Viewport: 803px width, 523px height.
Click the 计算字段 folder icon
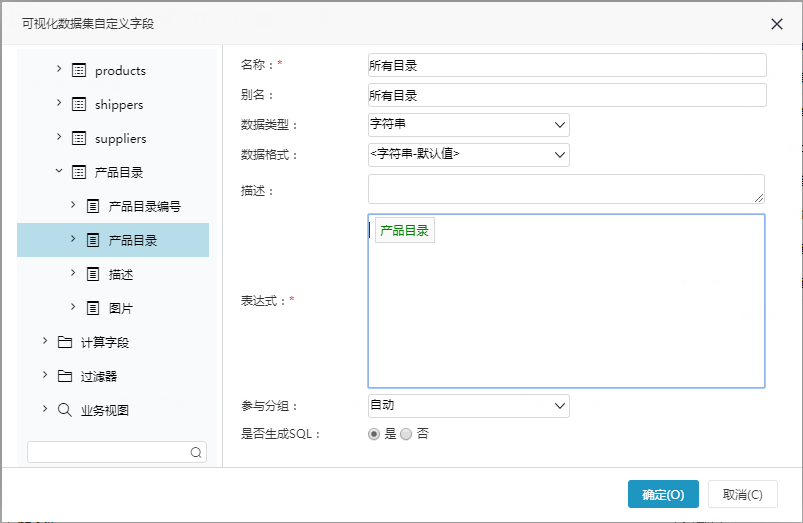pyautogui.click(x=65, y=342)
